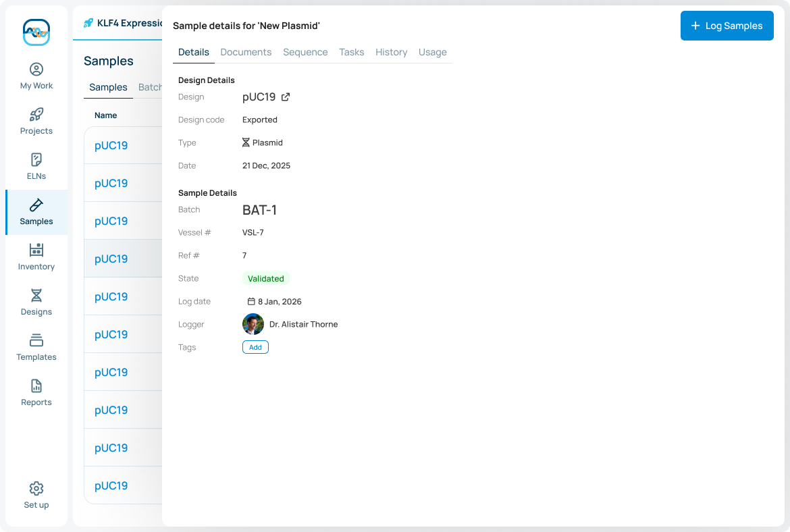The height and width of the screenshot is (532, 790).
Task: Switch to the Details tab
Action: [x=194, y=52]
